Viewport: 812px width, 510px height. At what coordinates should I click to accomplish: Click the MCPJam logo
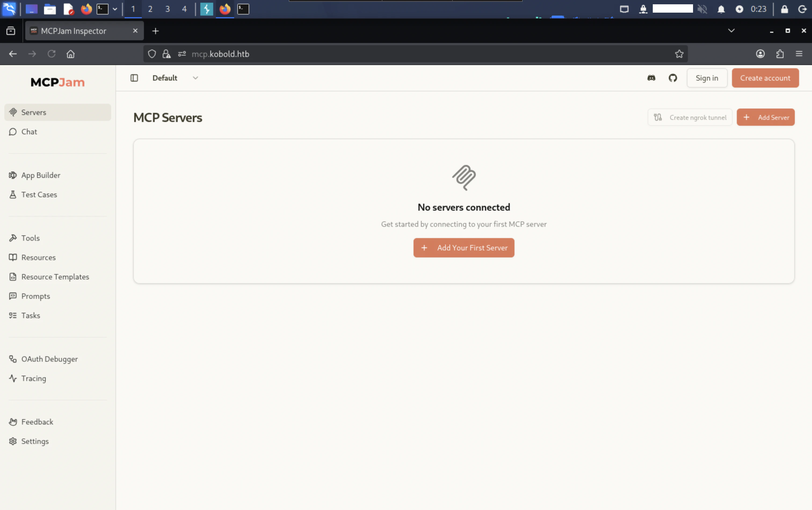click(x=58, y=82)
